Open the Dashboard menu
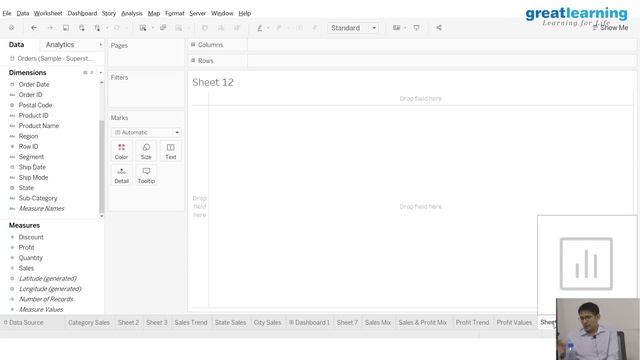Viewport: 640px width, 360px height. pyautogui.click(x=82, y=13)
